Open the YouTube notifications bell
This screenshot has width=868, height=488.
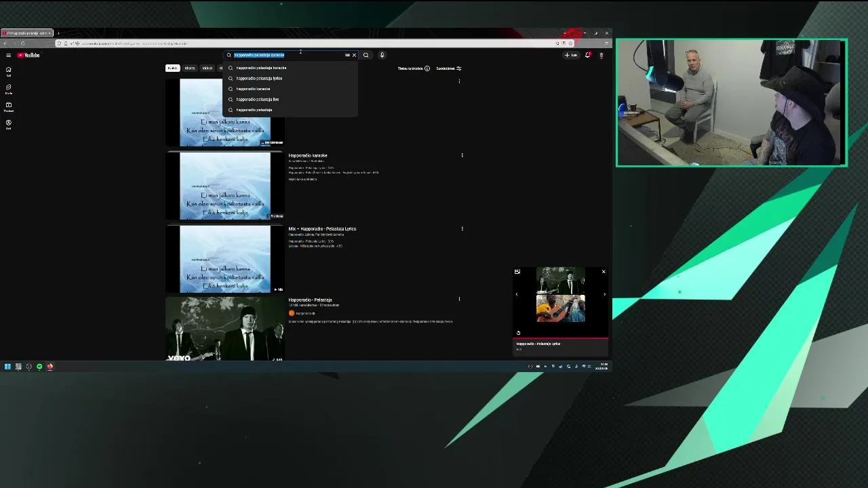(x=587, y=55)
